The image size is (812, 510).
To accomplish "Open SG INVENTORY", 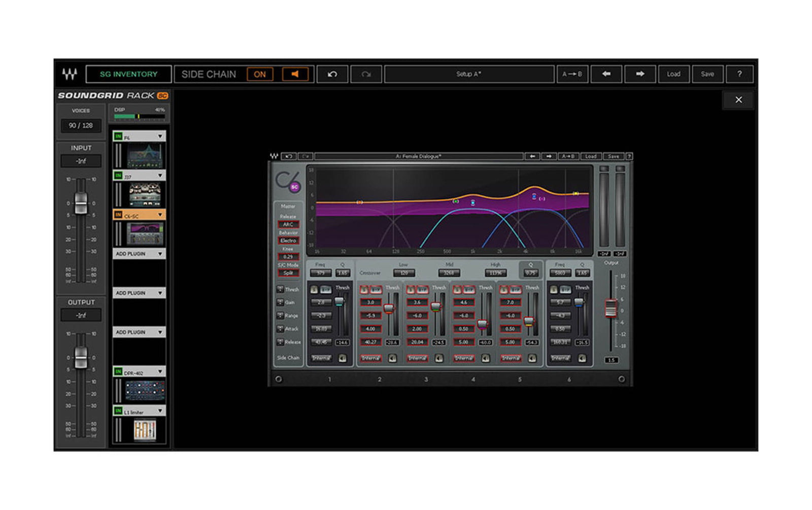I will [x=128, y=74].
